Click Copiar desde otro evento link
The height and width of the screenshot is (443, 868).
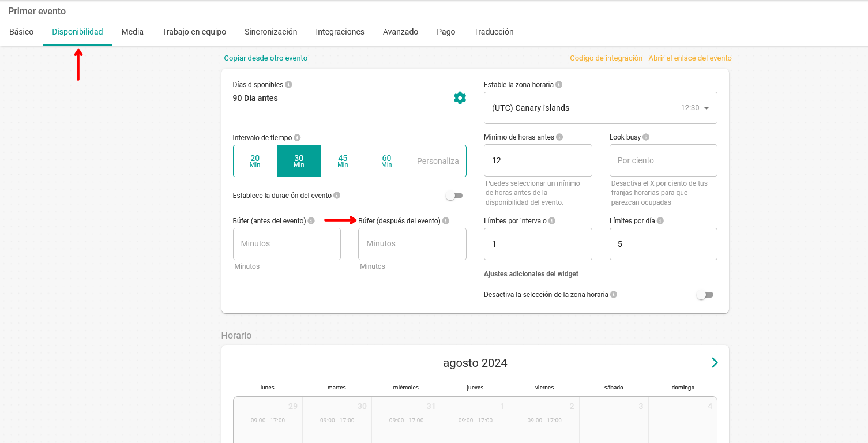(265, 58)
